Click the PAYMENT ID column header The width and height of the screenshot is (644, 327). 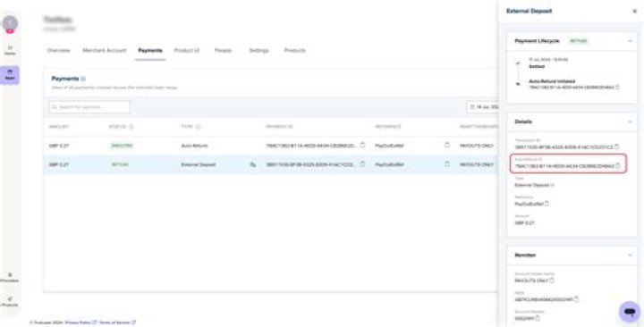[x=279, y=127]
